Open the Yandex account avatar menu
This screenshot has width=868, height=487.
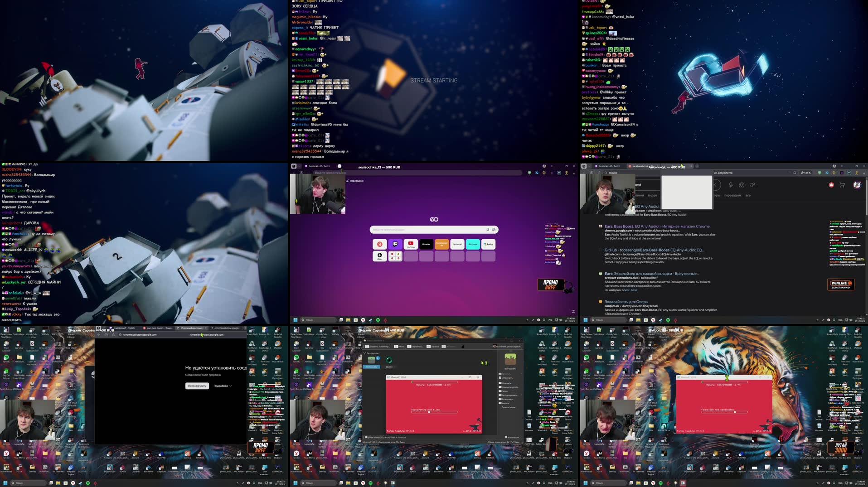857,185
